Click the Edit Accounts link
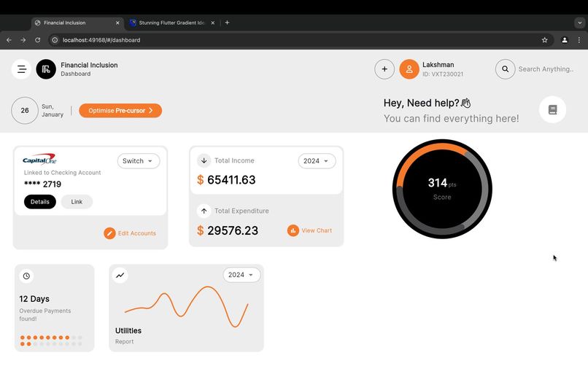 tap(137, 233)
